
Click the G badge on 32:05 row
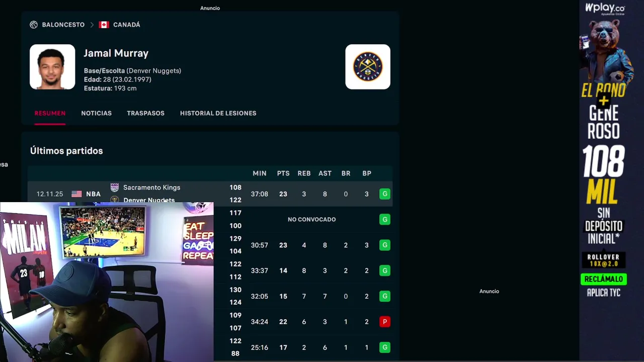coord(385,296)
